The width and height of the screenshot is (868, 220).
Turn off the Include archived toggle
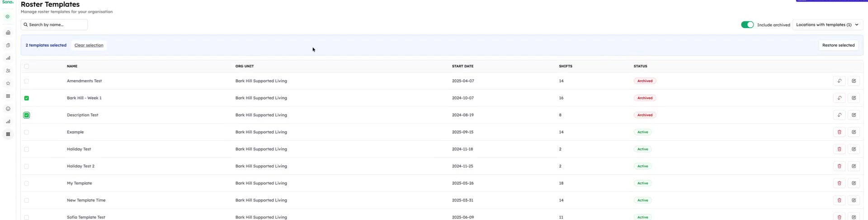747,25
